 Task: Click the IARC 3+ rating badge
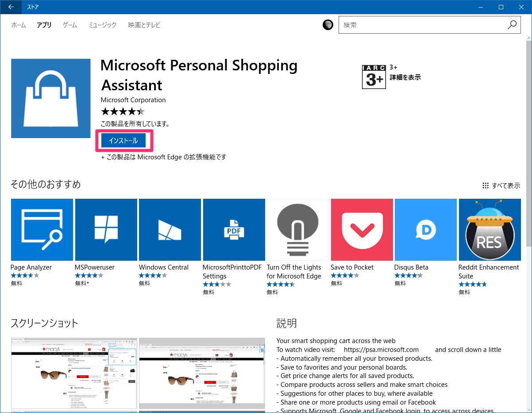pos(374,77)
